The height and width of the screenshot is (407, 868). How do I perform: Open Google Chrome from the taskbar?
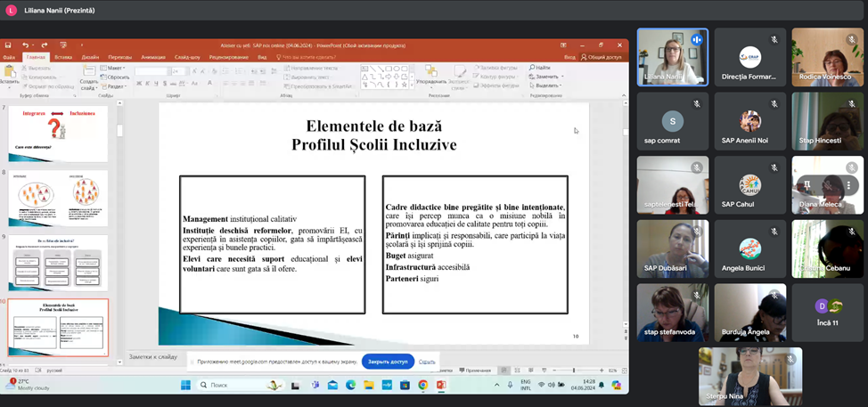(423, 385)
